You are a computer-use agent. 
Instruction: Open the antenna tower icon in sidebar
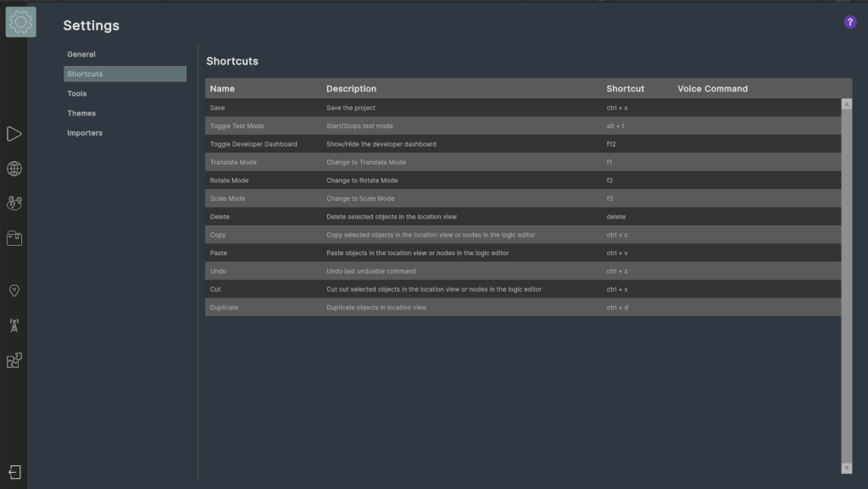(x=14, y=325)
